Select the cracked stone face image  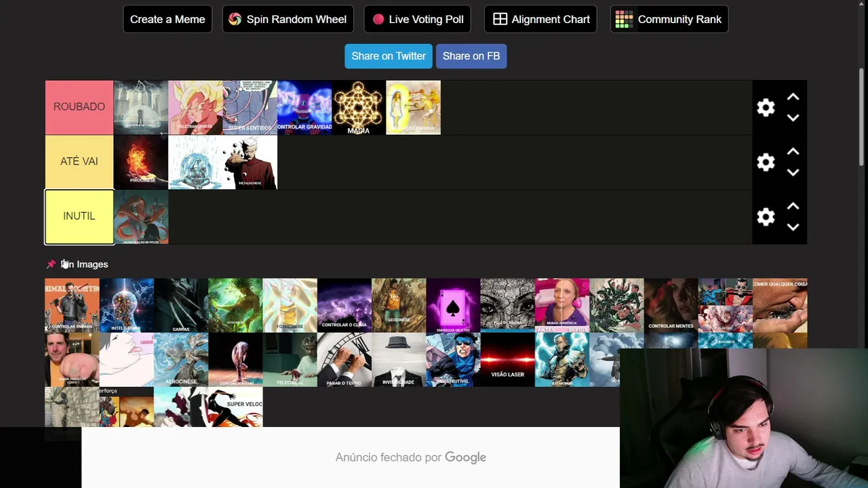[x=507, y=305]
